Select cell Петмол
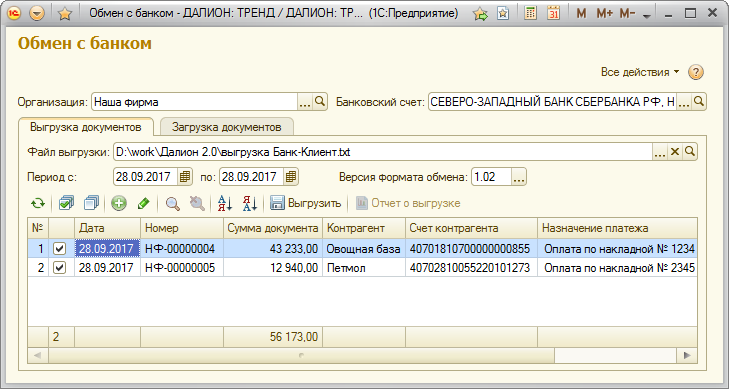 click(x=364, y=268)
